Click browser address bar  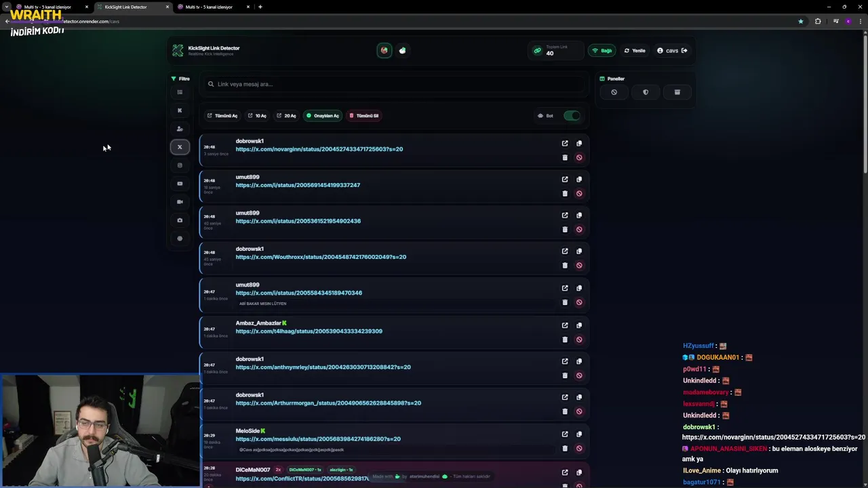point(407,21)
